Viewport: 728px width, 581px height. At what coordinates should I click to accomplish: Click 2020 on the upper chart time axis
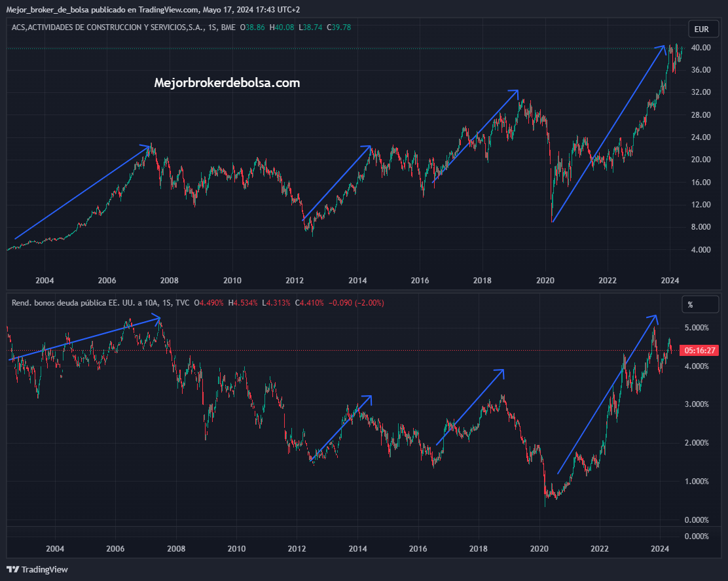tap(545, 280)
